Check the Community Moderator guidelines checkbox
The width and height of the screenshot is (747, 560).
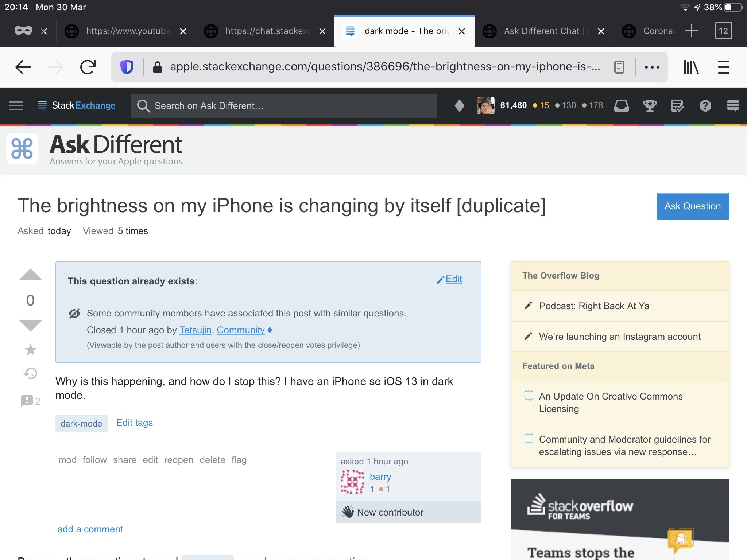tap(528, 440)
